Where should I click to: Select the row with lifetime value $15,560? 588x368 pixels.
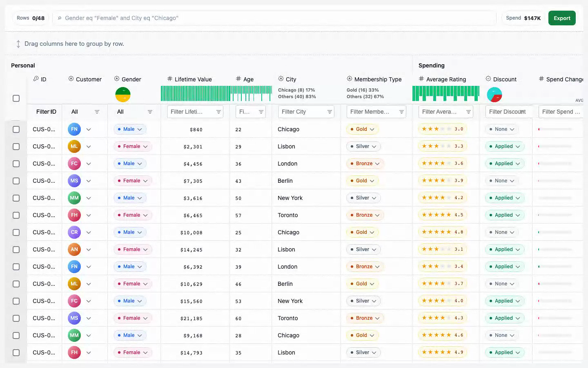[x=16, y=301]
